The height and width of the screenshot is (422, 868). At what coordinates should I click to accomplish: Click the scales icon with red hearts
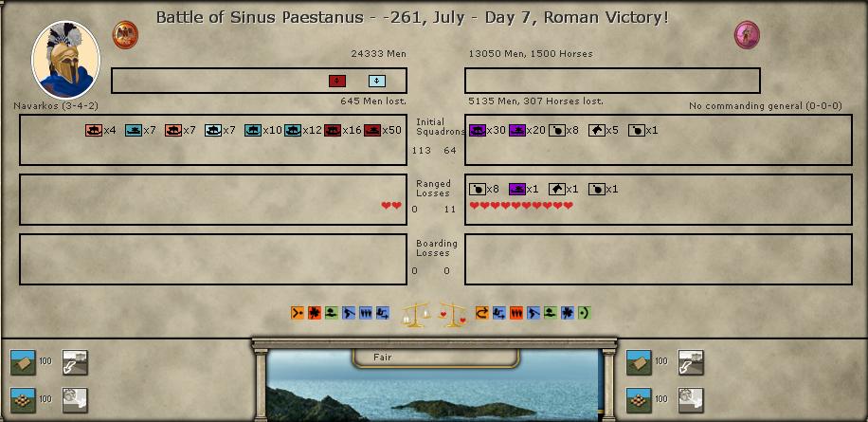coord(451,314)
